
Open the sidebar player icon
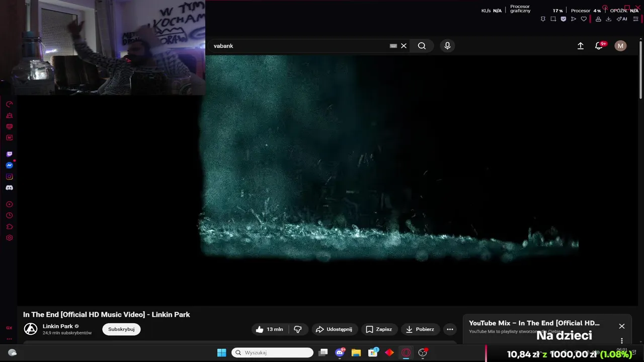9,205
